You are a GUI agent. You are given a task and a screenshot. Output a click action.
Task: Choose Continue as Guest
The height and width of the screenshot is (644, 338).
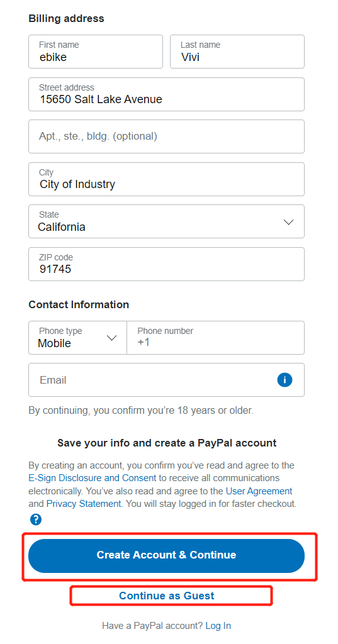(x=167, y=596)
